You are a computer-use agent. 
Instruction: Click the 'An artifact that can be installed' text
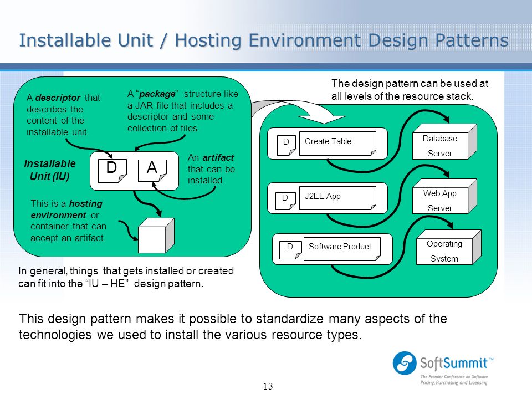tap(211, 169)
